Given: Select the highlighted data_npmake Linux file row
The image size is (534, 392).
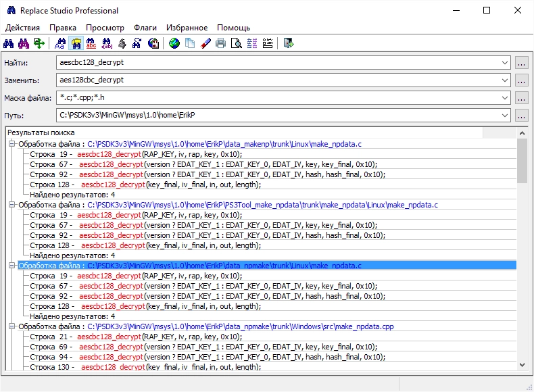Looking at the screenshot, I should pos(267,266).
